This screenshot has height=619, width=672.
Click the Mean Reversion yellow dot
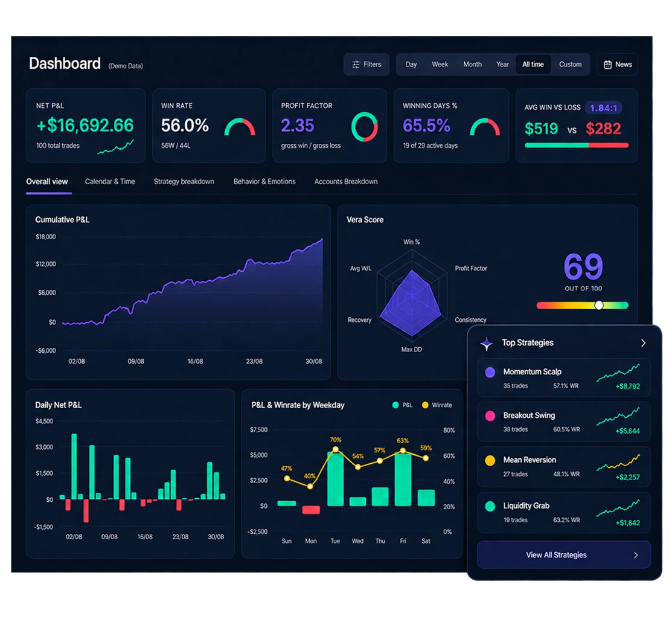point(490,460)
